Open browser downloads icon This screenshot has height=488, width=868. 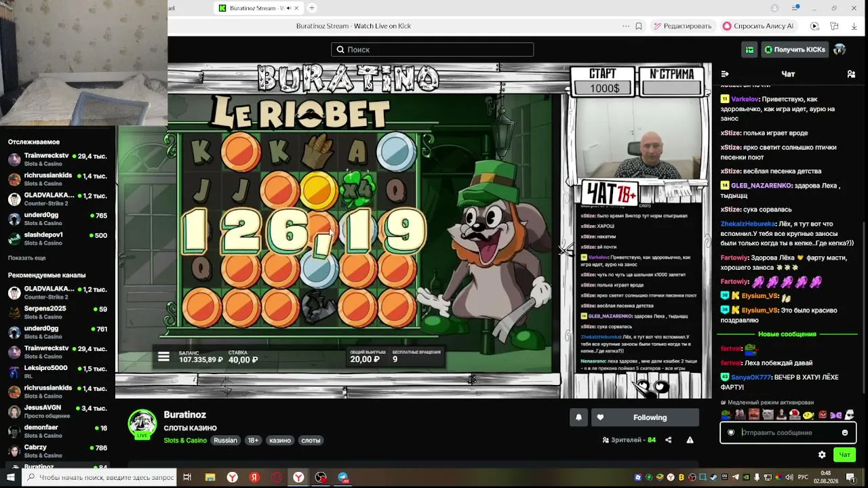[x=854, y=26]
